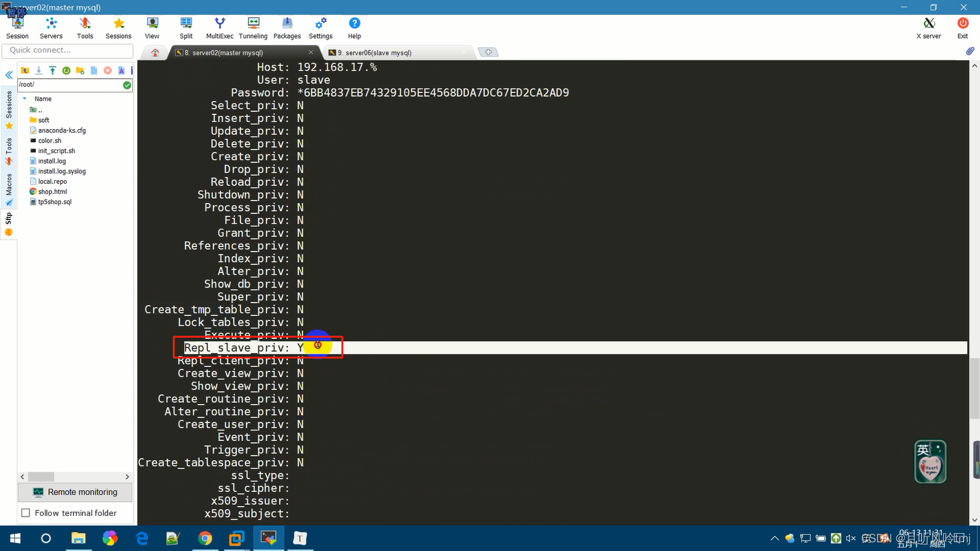
Task: Click the terminal scroll-up arrow
Action: click(974, 66)
